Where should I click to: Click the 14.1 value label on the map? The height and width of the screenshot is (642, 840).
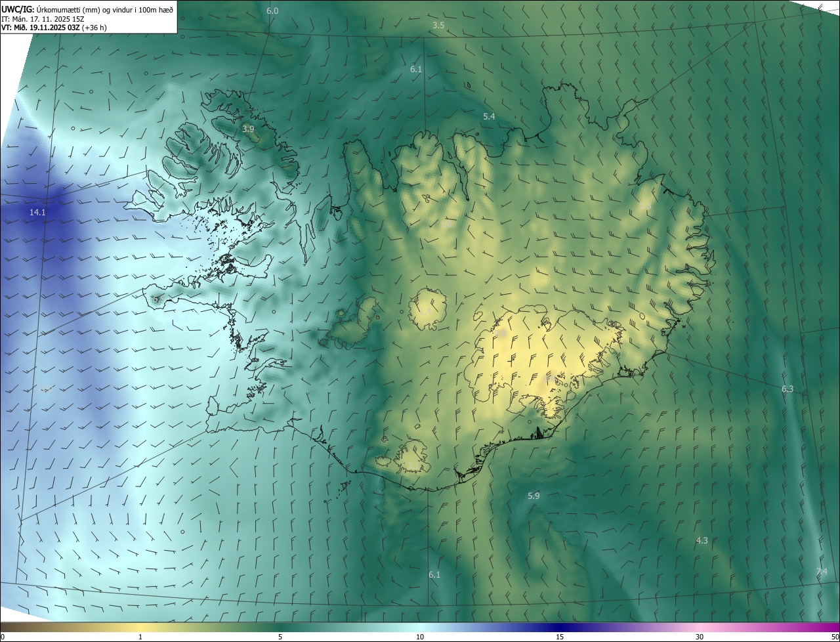(37, 213)
